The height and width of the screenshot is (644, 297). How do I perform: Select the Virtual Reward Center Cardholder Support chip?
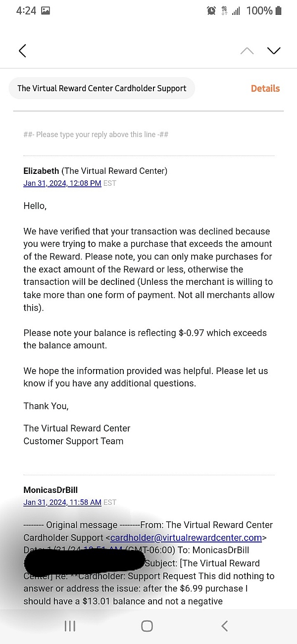tap(101, 88)
